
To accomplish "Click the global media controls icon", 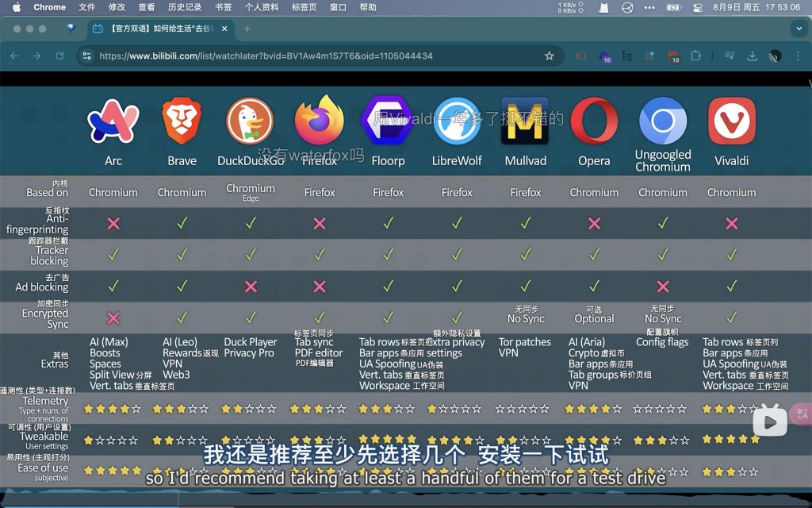I will click(730, 56).
